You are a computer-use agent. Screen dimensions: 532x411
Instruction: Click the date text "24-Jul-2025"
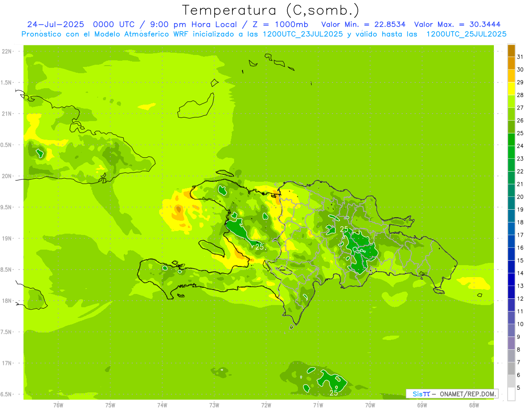point(55,24)
